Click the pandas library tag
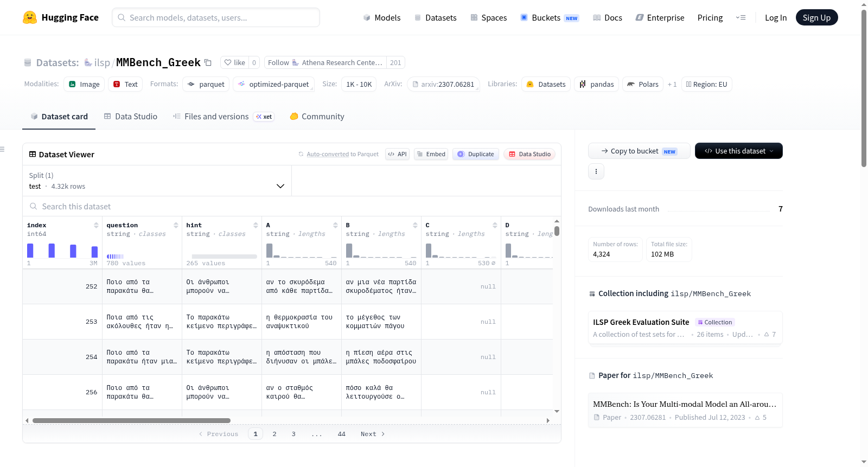 pos(596,84)
